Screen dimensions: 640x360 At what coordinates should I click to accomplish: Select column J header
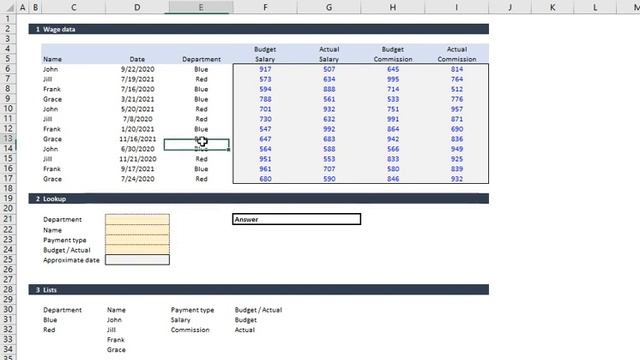(x=510, y=7)
